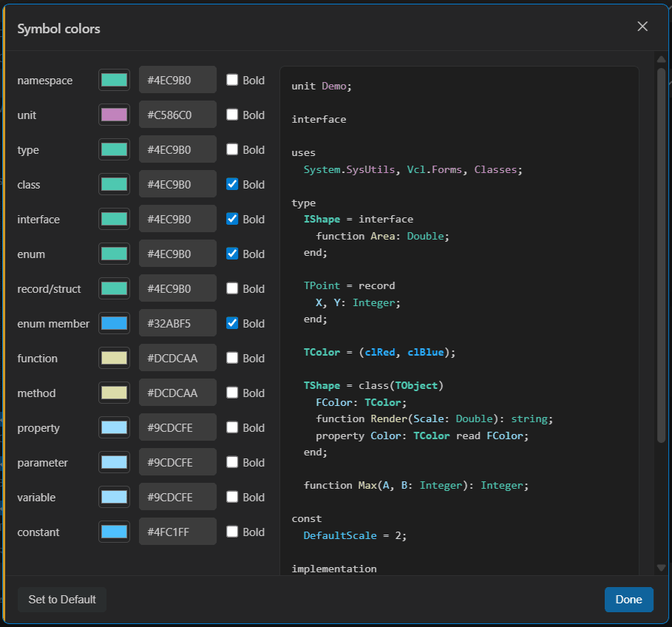Enable Bold for constant

[x=232, y=531]
